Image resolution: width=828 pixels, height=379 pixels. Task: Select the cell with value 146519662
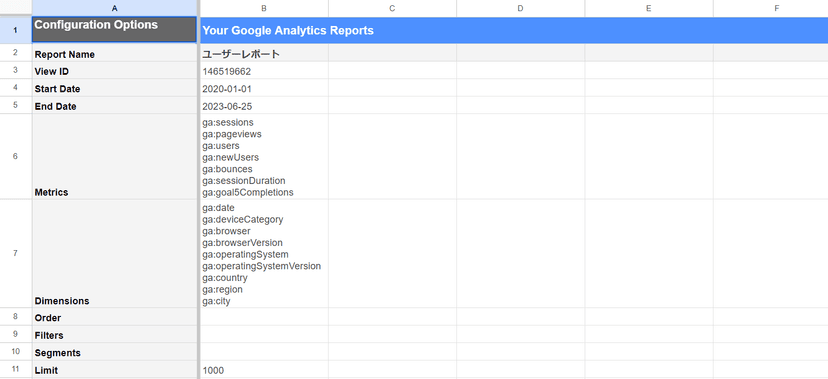264,70
